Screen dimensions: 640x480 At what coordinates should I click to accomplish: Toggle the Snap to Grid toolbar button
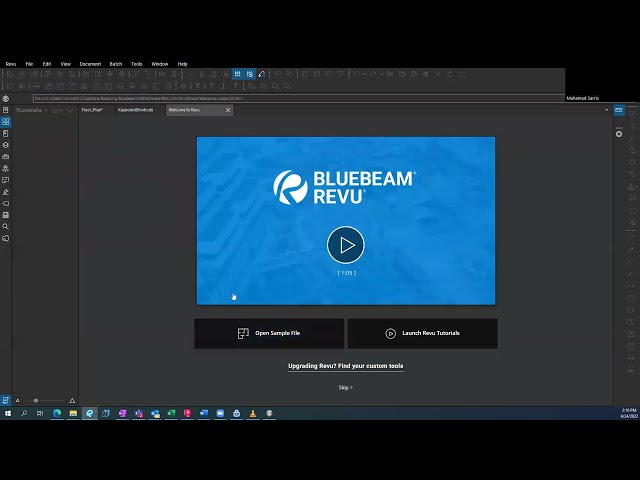(250, 74)
